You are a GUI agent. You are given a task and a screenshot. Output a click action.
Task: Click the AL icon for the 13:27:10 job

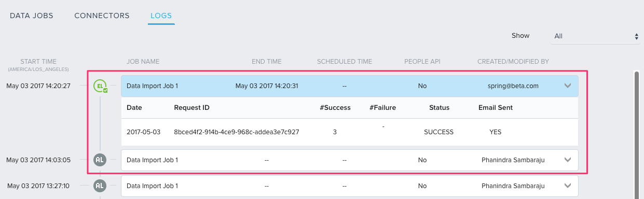[100, 186]
